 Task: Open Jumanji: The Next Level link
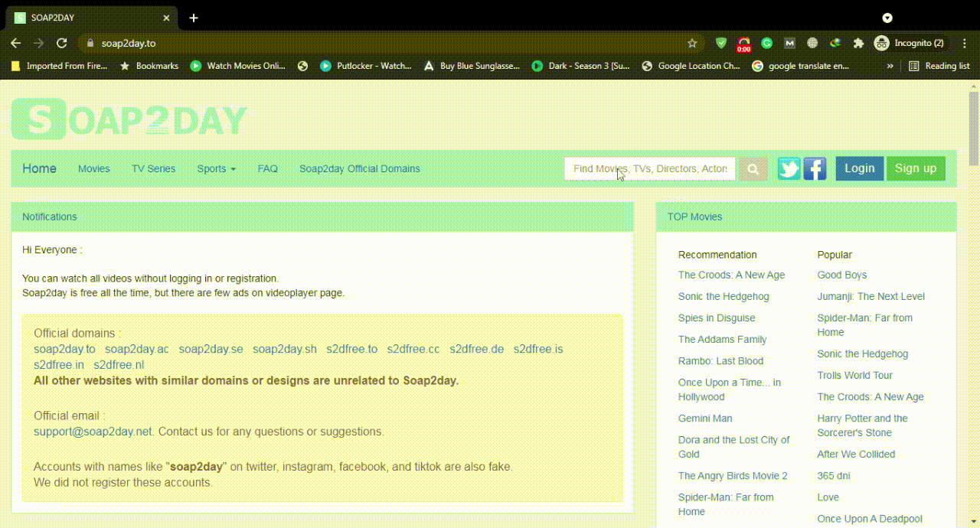(x=871, y=297)
